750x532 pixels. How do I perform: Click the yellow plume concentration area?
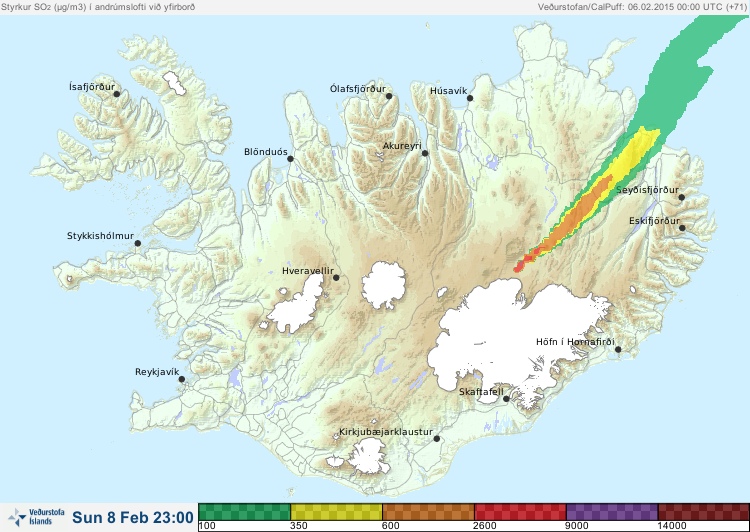click(636, 153)
